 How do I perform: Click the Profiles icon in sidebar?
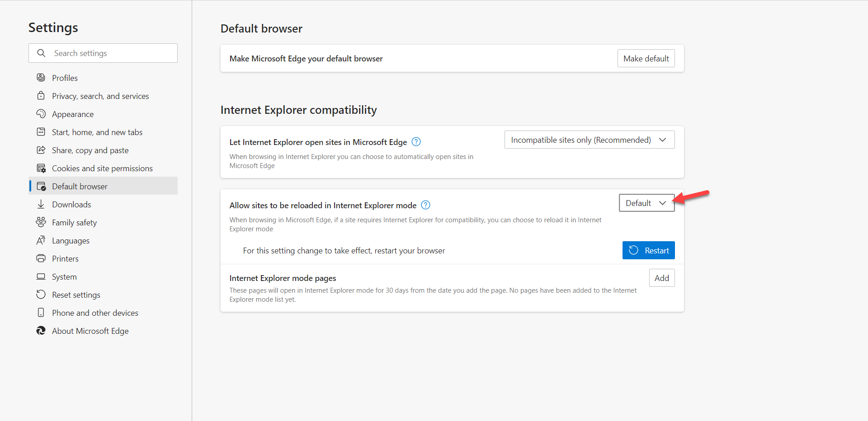(41, 78)
